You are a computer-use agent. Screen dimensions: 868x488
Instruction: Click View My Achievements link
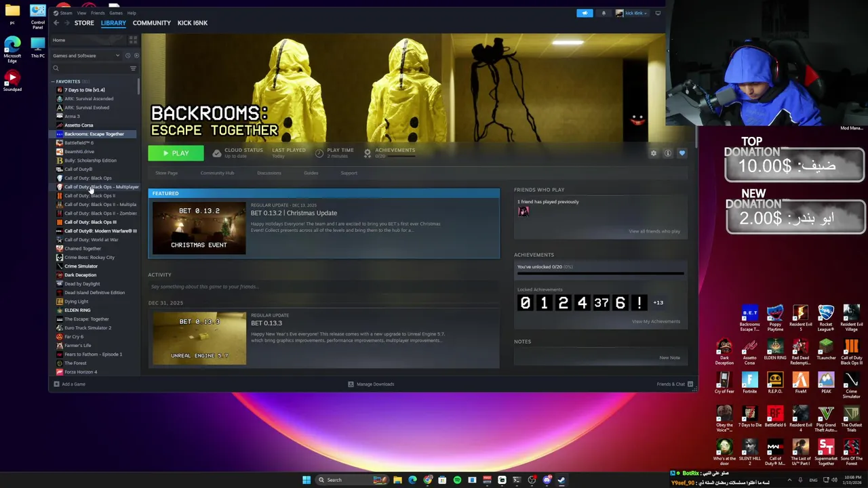[x=656, y=321]
